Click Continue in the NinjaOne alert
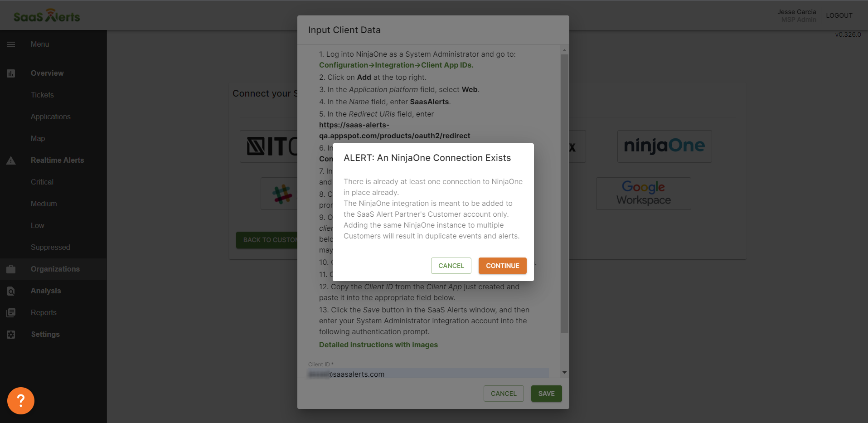 pos(503,266)
